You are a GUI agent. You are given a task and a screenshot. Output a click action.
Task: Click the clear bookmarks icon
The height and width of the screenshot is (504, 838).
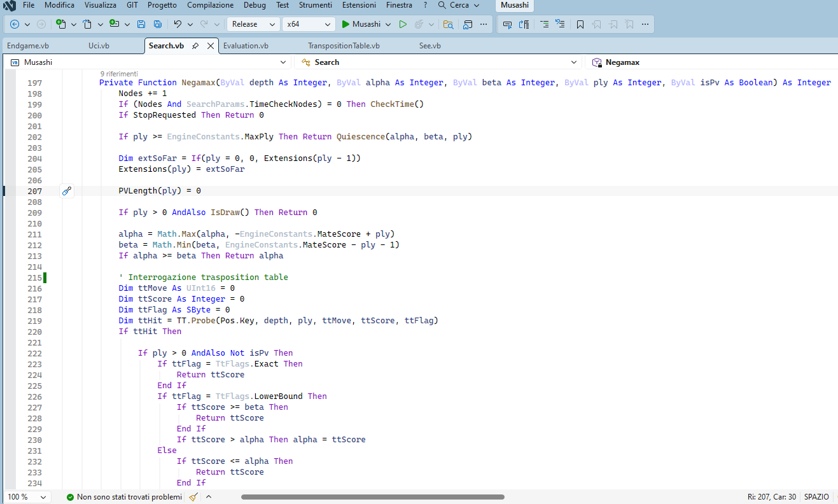pyautogui.click(x=629, y=24)
